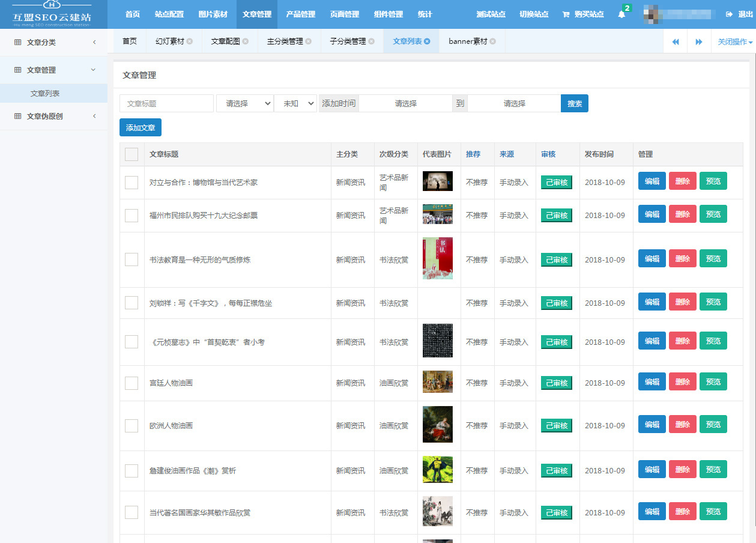This screenshot has width=756, height=543.
Task: Tick the select-all checkbox in table header
Action: pos(132,154)
